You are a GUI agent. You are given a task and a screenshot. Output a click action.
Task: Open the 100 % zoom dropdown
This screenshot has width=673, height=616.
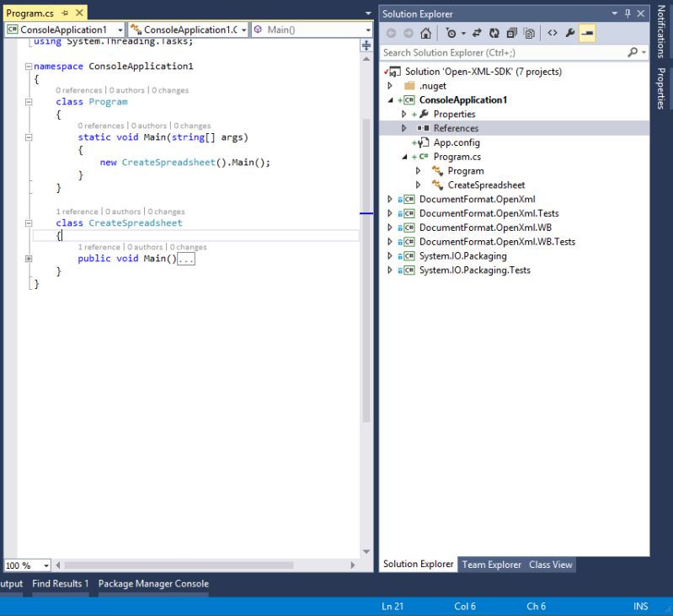pyautogui.click(x=46, y=565)
